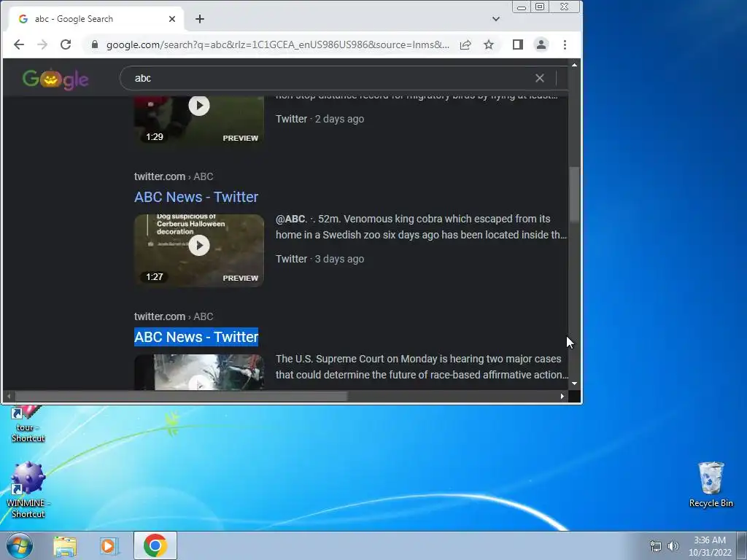Click the vertical scrollbar down arrow

575,384
